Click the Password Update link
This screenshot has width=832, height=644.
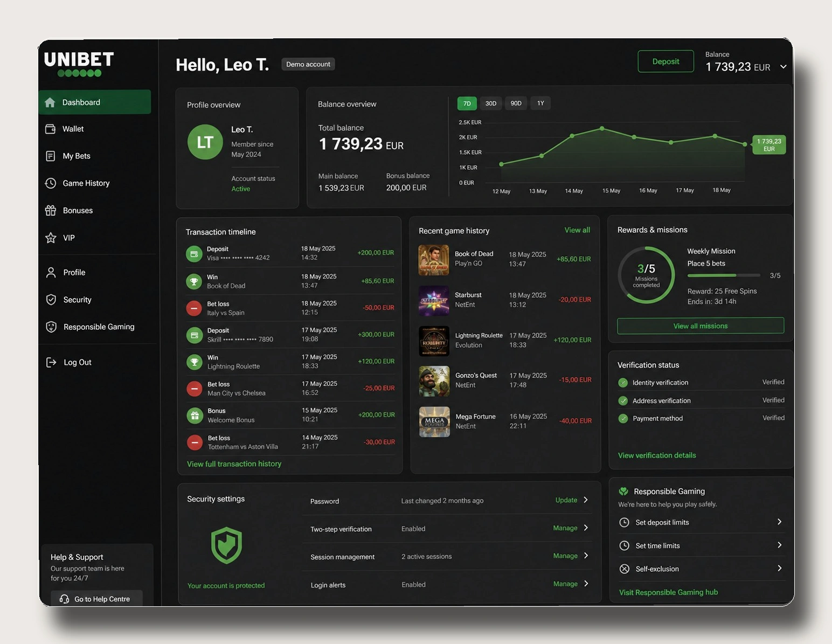click(x=566, y=500)
